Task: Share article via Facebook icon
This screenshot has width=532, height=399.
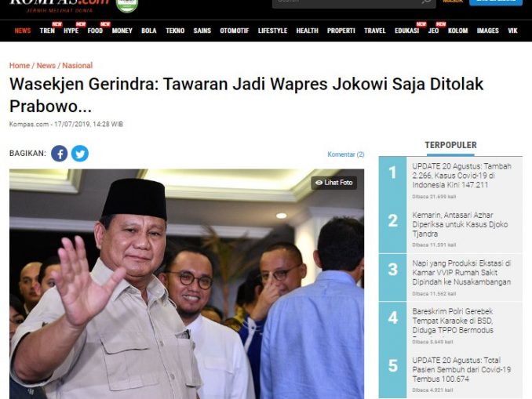Action: tap(60, 154)
